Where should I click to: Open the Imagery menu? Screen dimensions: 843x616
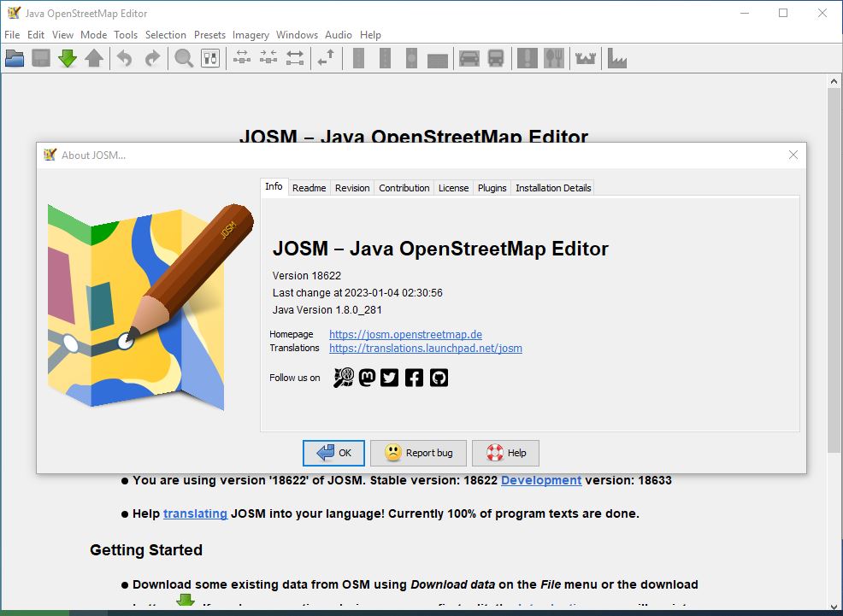click(251, 35)
